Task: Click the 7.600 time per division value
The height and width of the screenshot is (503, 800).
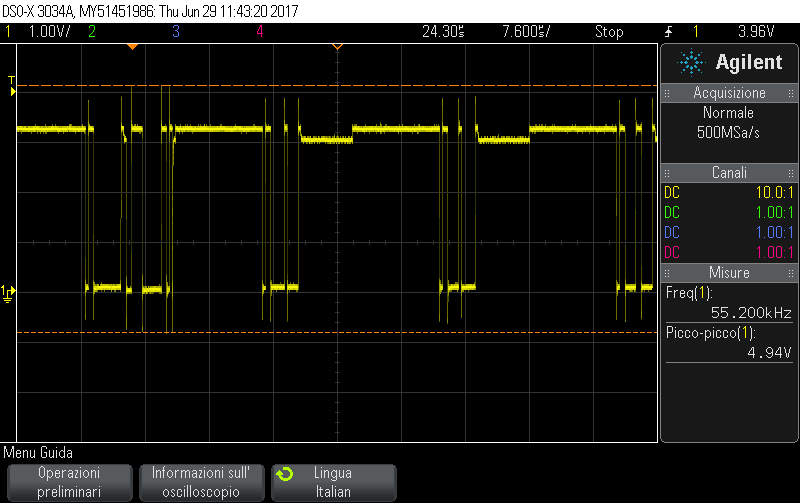Action: (x=526, y=32)
